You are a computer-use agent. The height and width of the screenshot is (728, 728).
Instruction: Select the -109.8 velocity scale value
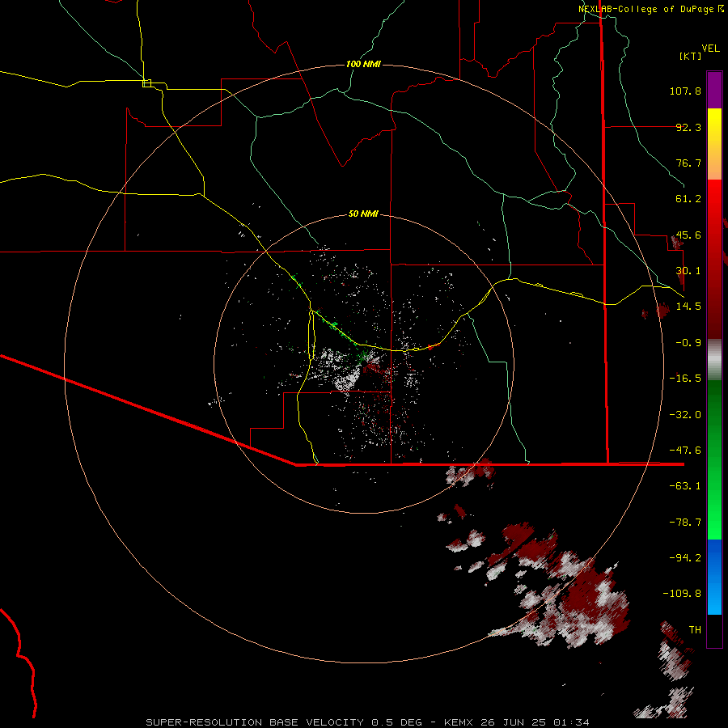(x=682, y=594)
